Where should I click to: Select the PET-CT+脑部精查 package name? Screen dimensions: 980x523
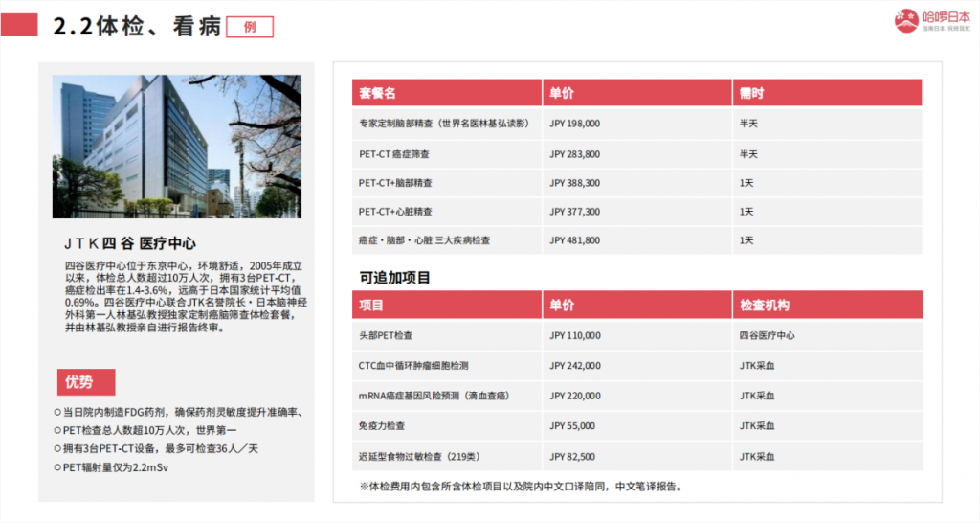tap(395, 183)
